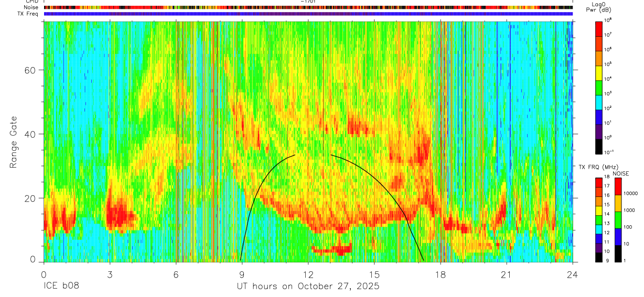Screen dimensions: 644x297
Task: Click the x-axis tick label "21"
Action: pyautogui.click(x=507, y=274)
